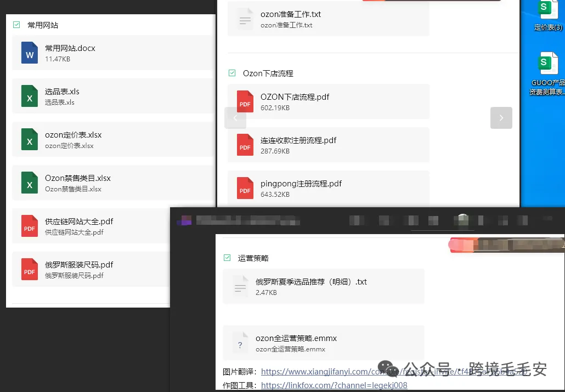
Task: Click the 2.47KB file size text
Action: point(266,293)
